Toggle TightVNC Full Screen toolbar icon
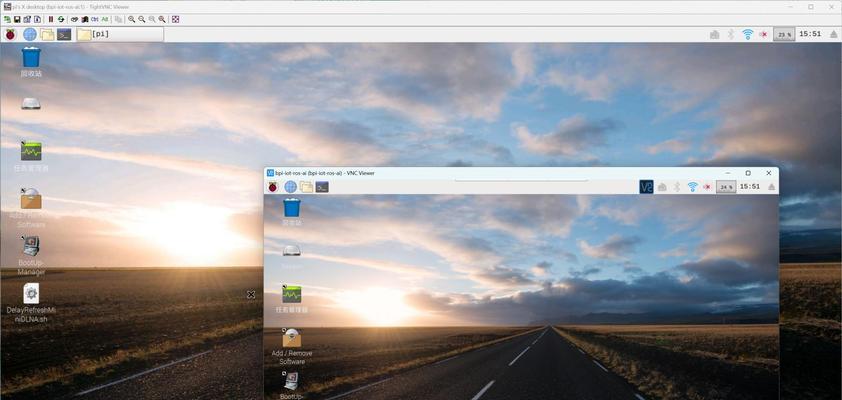 [176, 19]
